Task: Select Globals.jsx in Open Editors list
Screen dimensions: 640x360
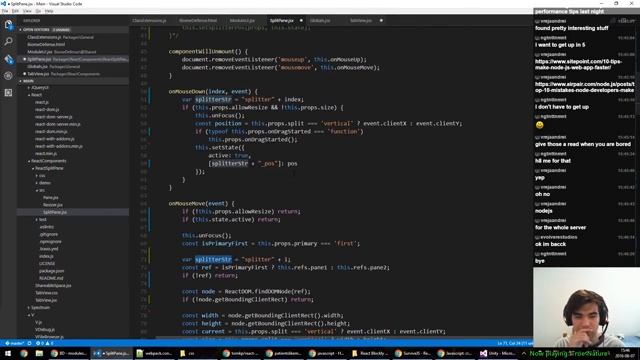Action: tap(73, 67)
